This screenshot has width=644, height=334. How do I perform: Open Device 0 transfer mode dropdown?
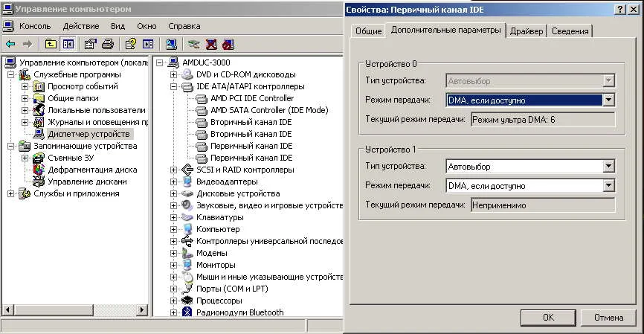click(x=609, y=99)
